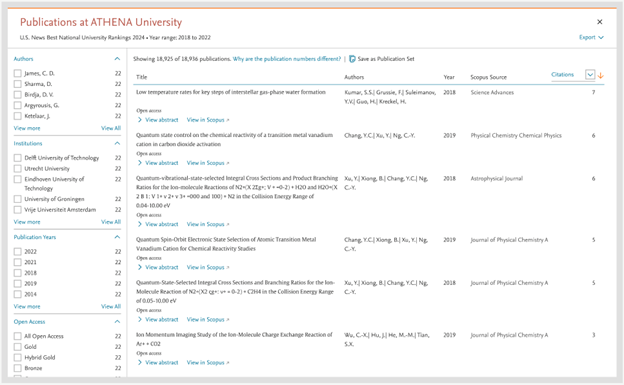Check Eindhoven University of Technology filter

click(18, 180)
